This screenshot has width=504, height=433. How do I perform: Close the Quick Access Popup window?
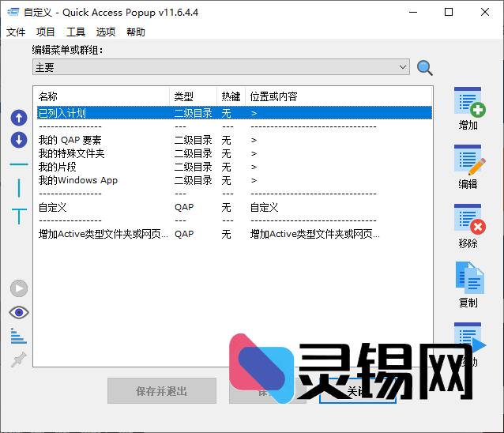tap(485, 12)
